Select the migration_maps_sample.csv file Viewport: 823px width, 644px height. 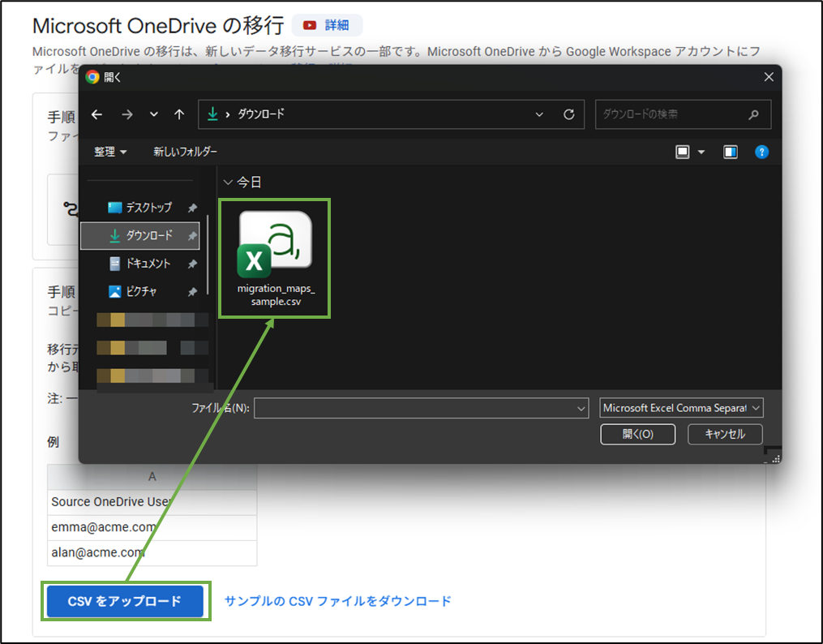point(275,258)
